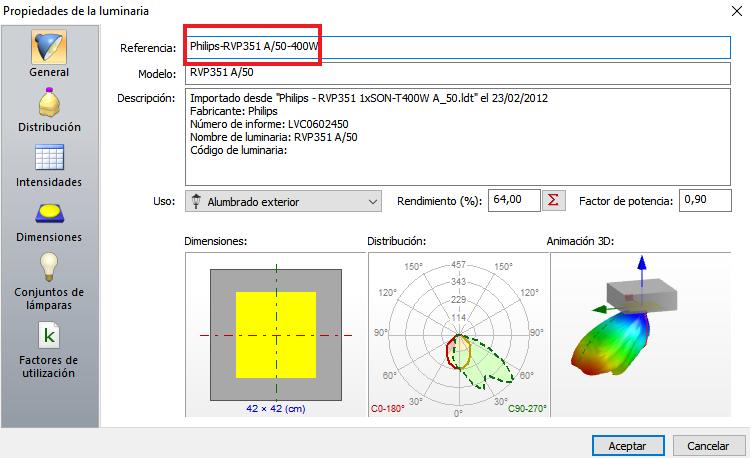751x458 pixels.
Task: Confirm with the Aceptar button
Action: pyautogui.click(x=628, y=446)
